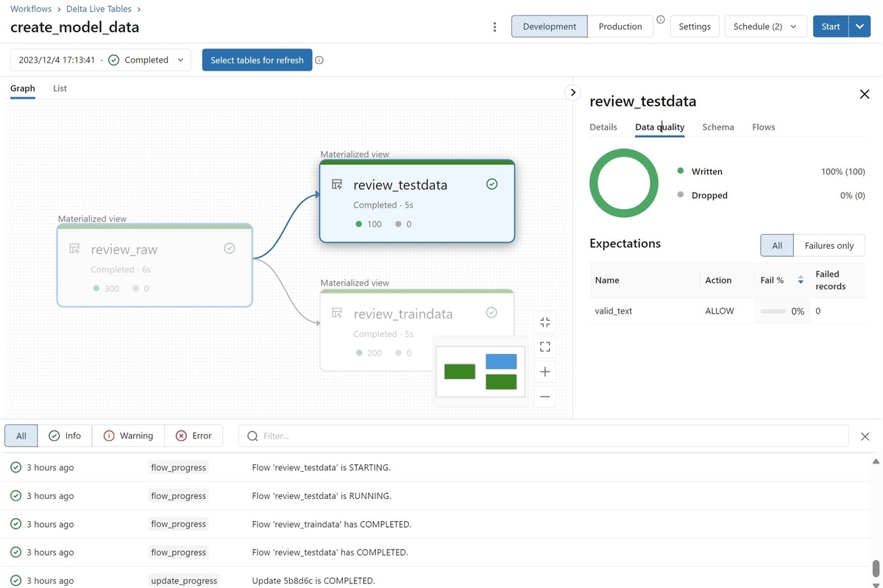Filter event log to Warning
Image resolution: width=883 pixels, height=588 pixels.
coord(129,436)
